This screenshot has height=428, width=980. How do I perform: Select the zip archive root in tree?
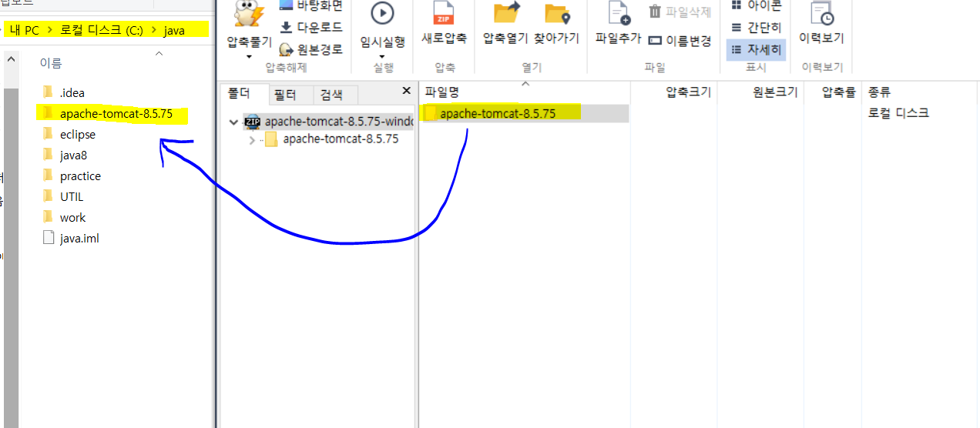(329, 121)
